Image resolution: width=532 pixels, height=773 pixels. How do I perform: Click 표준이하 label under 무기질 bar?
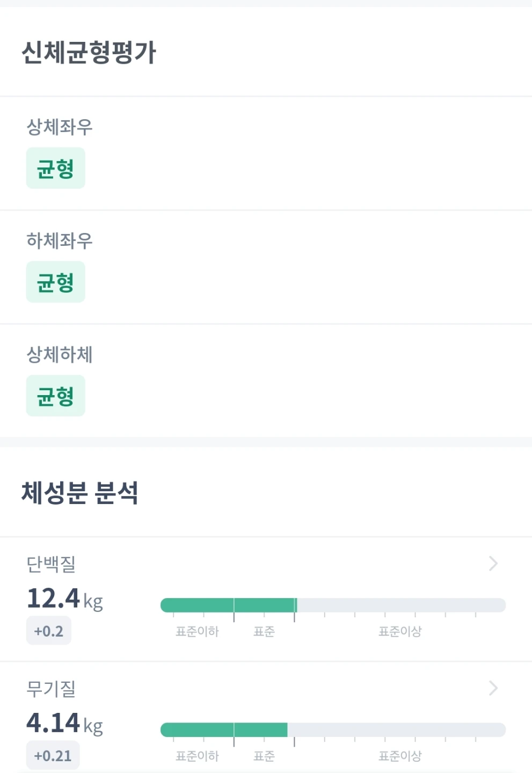point(197,756)
